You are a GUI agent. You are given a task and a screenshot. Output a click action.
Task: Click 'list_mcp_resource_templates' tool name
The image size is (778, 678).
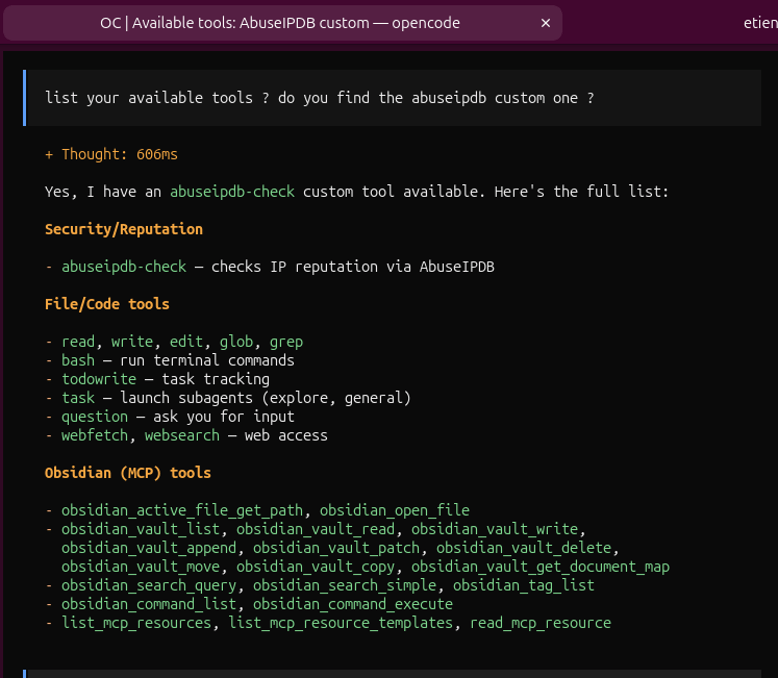pyautogui.click(x=340, y=623)
